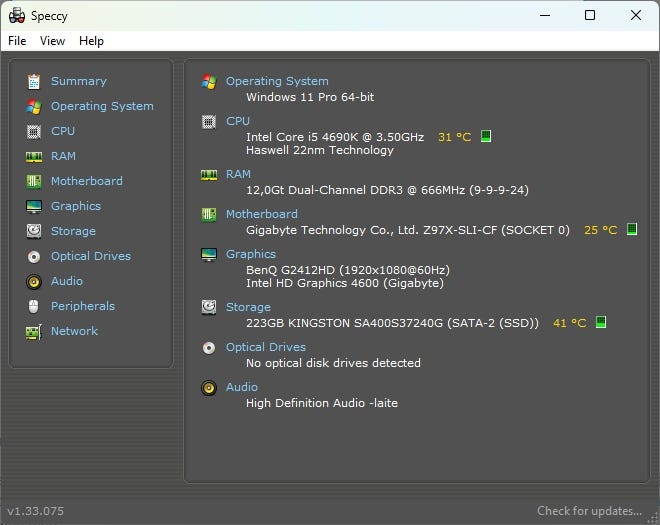Image resolution: width=660 pixels, height=525 pixels.
Task: Show Motherboard details from the sidebar
Action: (x=87, y=181)
